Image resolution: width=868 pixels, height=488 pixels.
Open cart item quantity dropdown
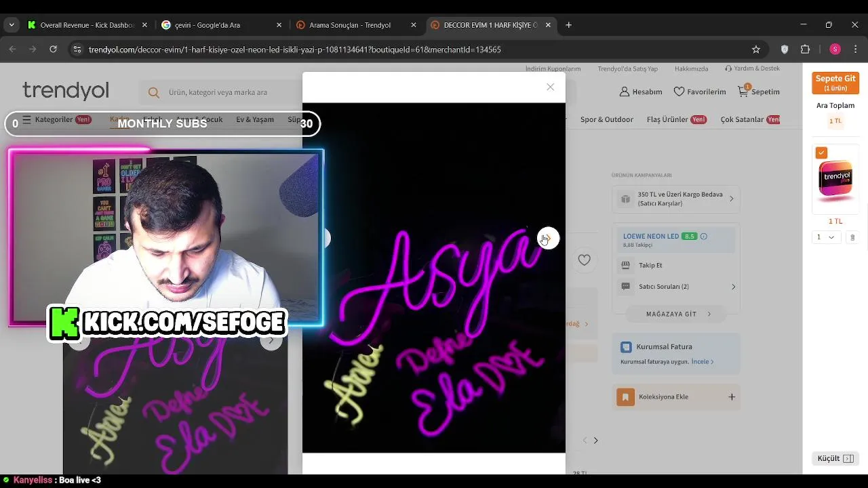pyautogui.click(x=827, y=237)
